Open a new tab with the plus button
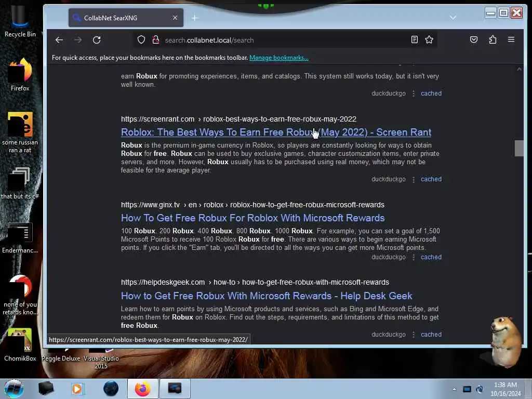 click(x=195, y=18)
